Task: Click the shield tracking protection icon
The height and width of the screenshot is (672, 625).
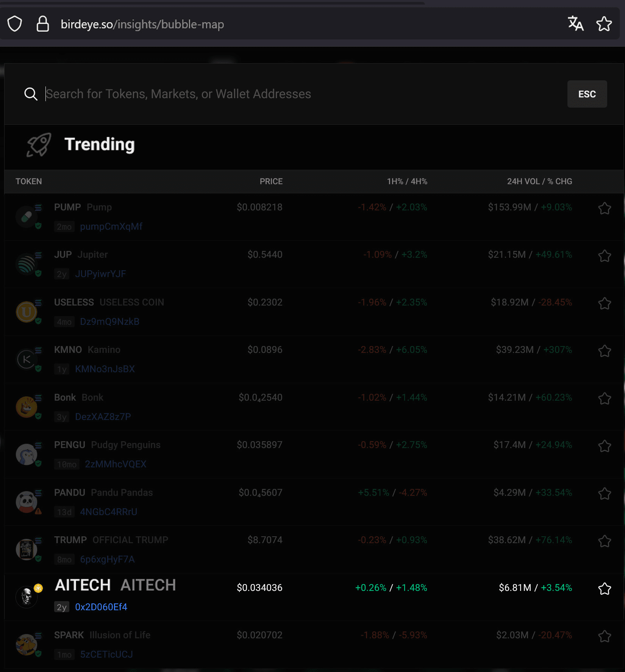Action: [15, 24]
